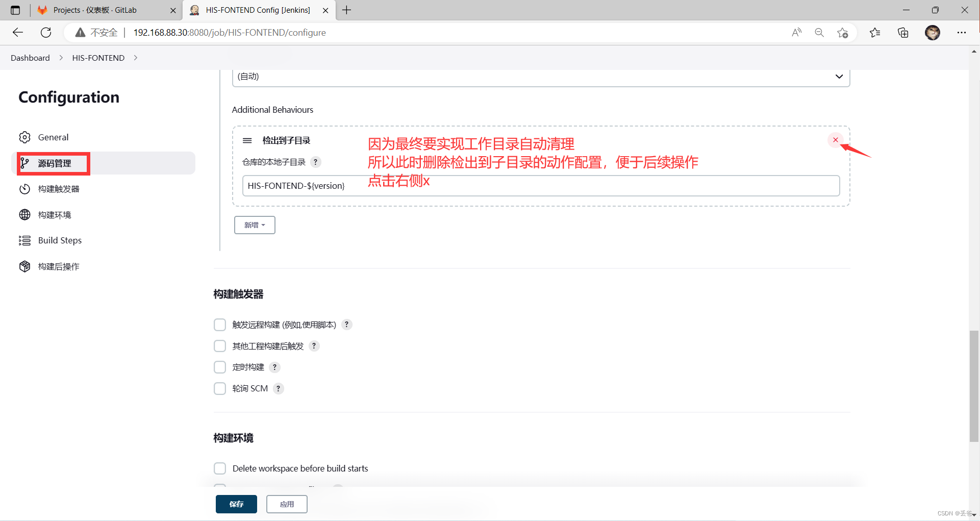Screen dimensions: 980x521
Task: Open a new browser tab
Action: (x=347, y=10)
